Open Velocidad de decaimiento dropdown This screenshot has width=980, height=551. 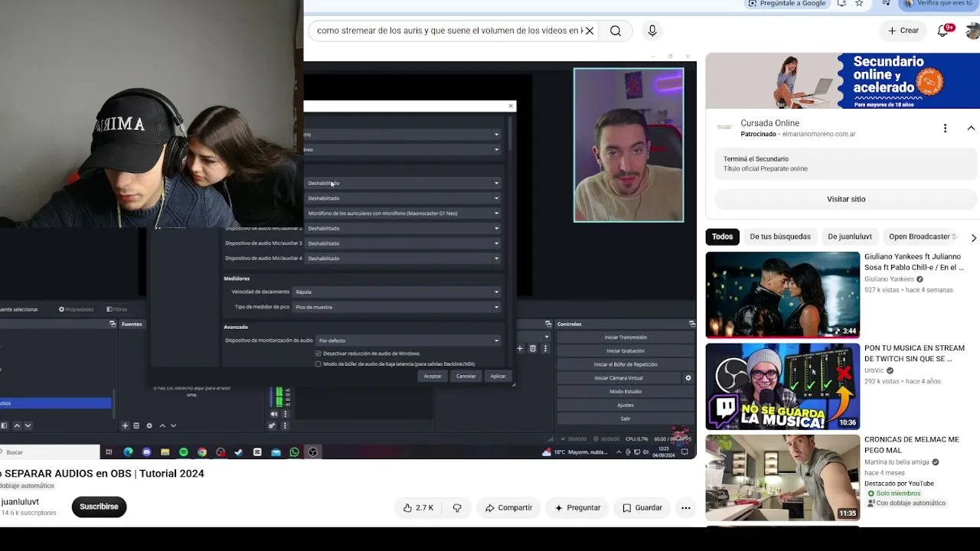[397, 292]
